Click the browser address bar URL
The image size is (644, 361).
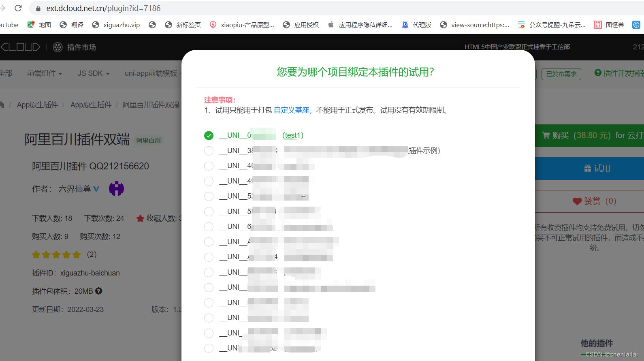[x=103, y=8]
